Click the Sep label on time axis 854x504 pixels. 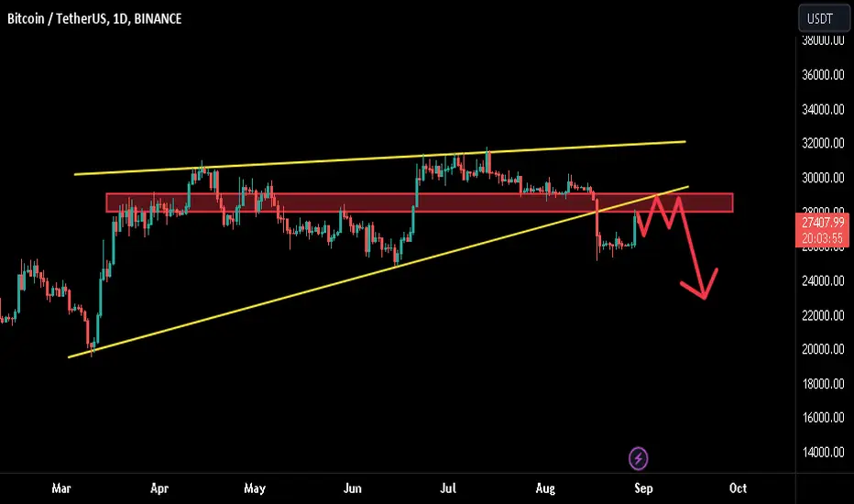tap(643, 488)
